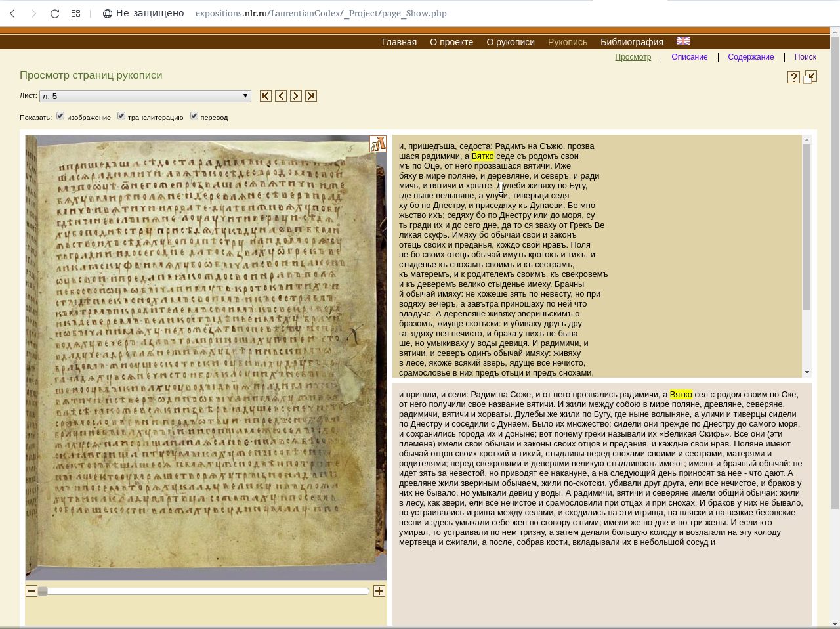Open the Библиография menu item

632,42
